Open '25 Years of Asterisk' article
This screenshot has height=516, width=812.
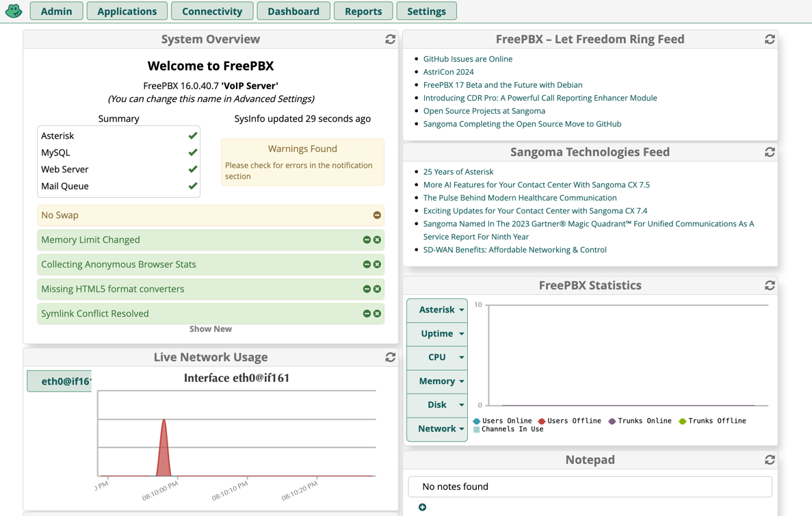click(x=458, y=172)
